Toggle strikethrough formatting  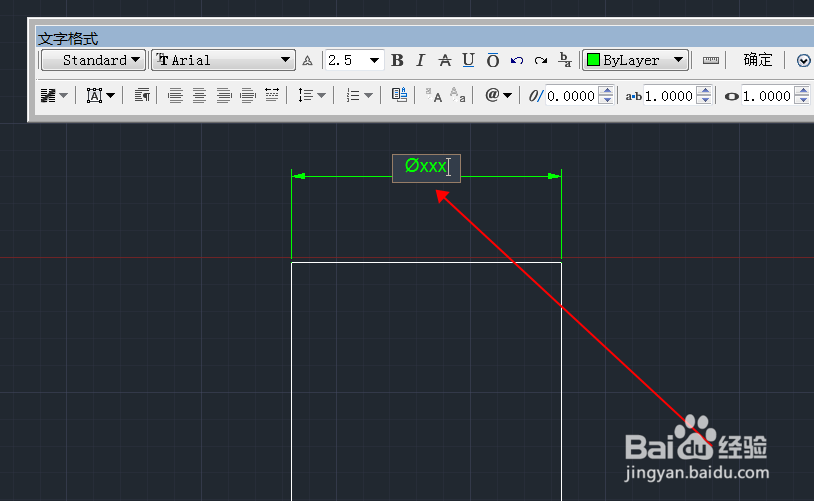pyautogui.click(x=445, y=60)
